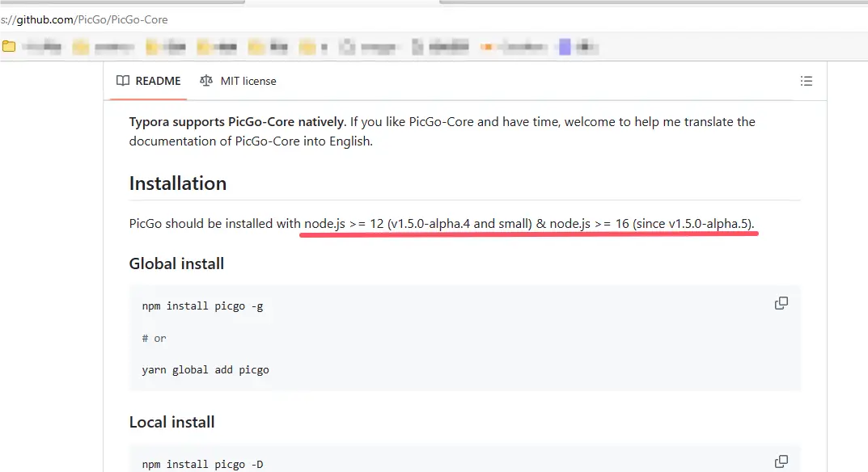Click the book icon beside README
868x472 pixels.
[x=123, y=81]
